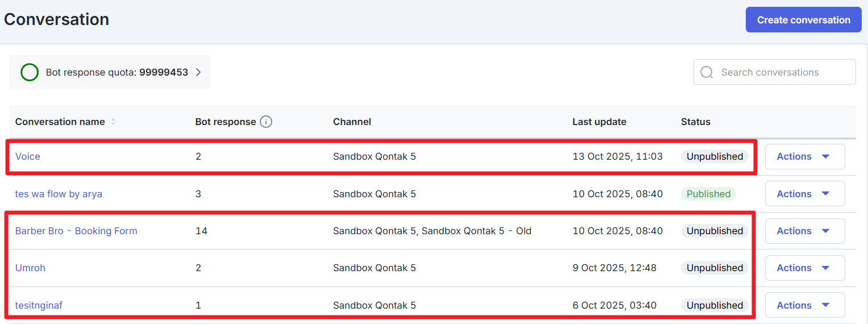Click the green bot quota circle icon
This screenshot has height=324, width=868.
click(30, 72)
